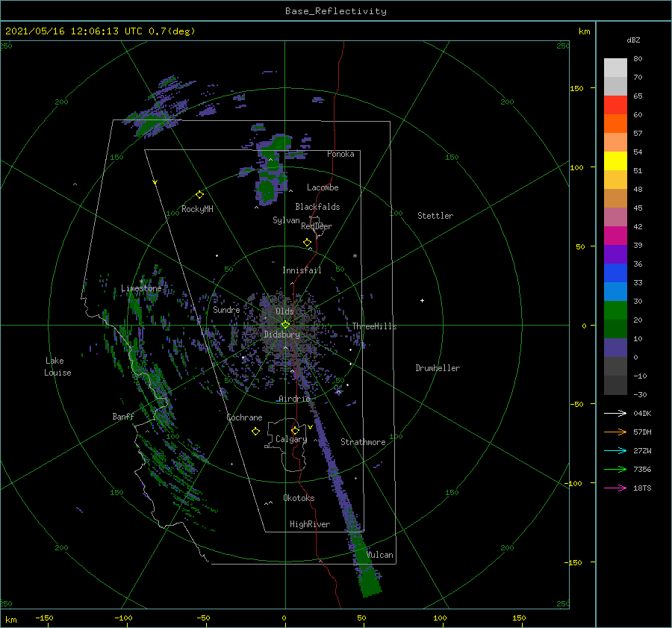This screenshot has width=672, height=628.
Task: Select the orange 57DM arrow in legend
Action: point(615,432)
